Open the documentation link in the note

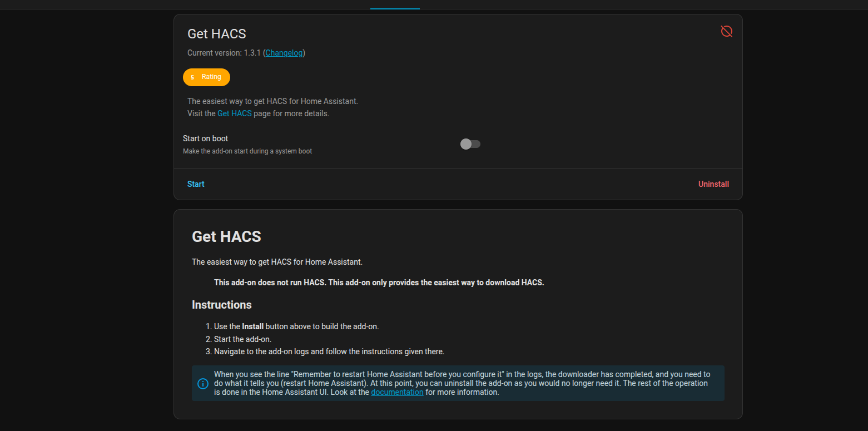[397, 392]
